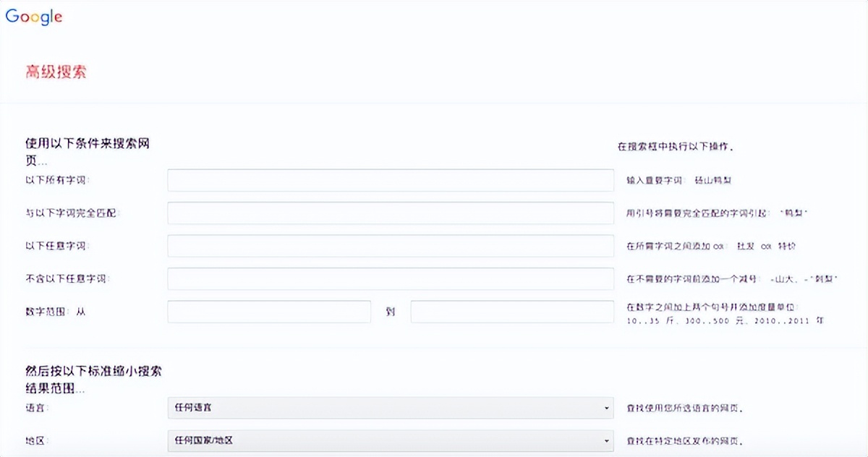Image resolution: width=868 pixels, height=457 pixels.
Task: Click the dropdown arrow beside 任何国家/地区
Action: click(x=608, y=440)
